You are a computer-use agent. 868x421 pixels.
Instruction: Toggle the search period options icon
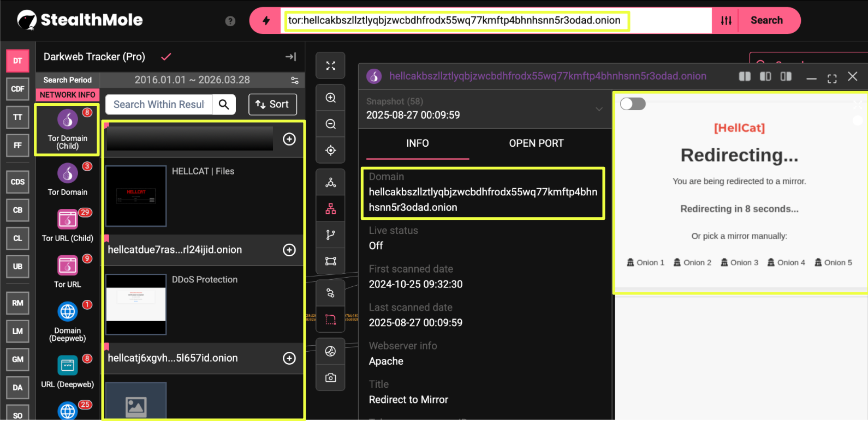point(294,80)
